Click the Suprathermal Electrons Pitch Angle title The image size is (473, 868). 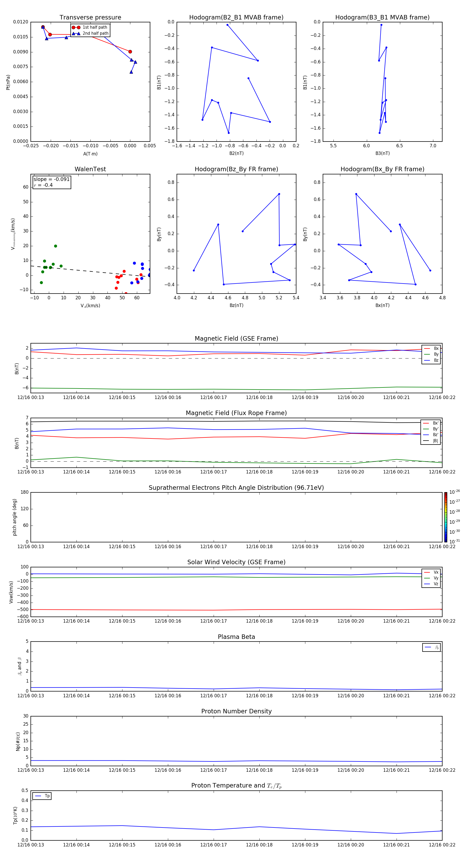coord(236,488)
